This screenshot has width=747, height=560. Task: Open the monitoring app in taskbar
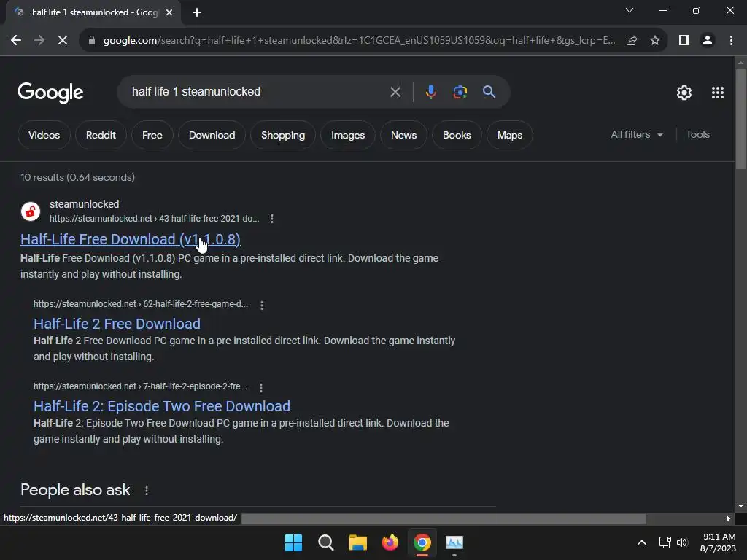[x=454, y=542]
